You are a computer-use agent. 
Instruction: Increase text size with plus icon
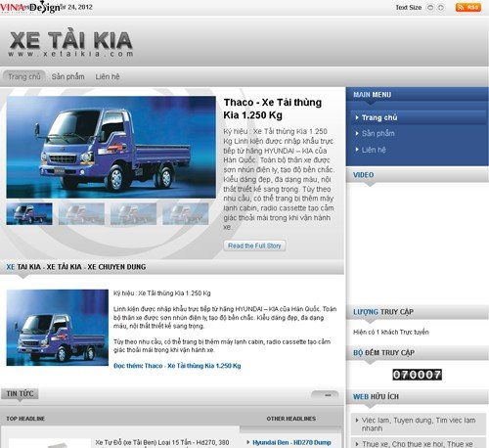(441, 8)
